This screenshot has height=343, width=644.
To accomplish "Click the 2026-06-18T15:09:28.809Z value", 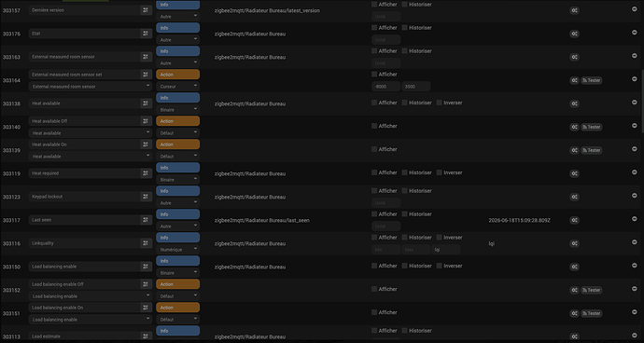I will click(520, 220).
